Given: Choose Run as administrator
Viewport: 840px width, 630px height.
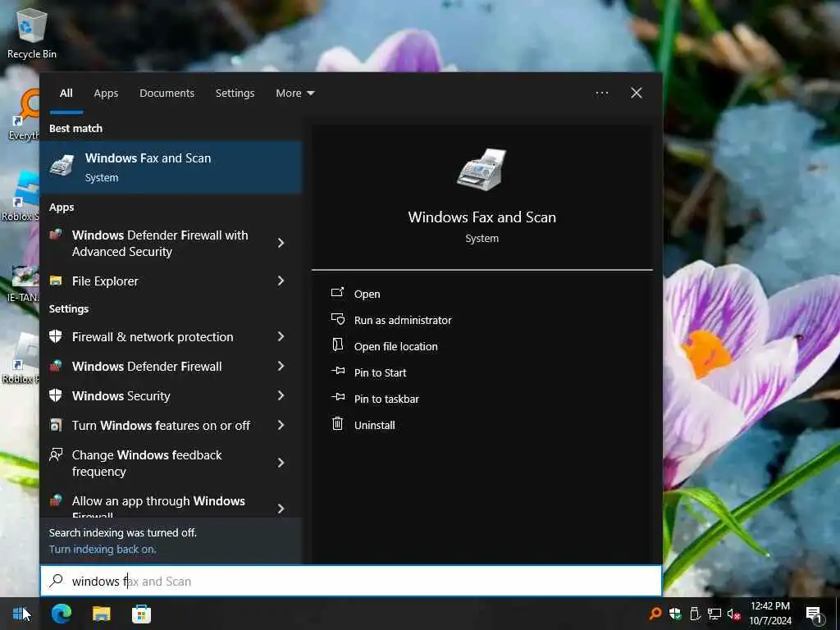Looking at the screenshot, I should click(x=402, y=320).
